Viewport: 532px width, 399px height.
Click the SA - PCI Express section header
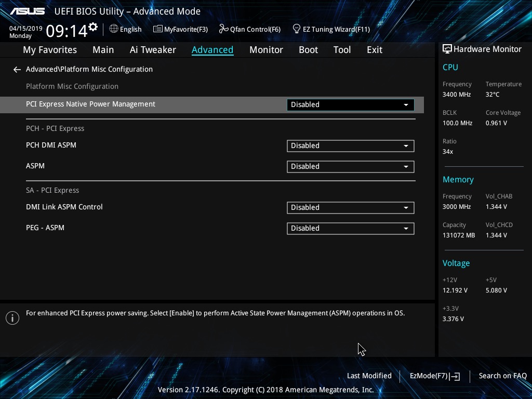point(52,190)
